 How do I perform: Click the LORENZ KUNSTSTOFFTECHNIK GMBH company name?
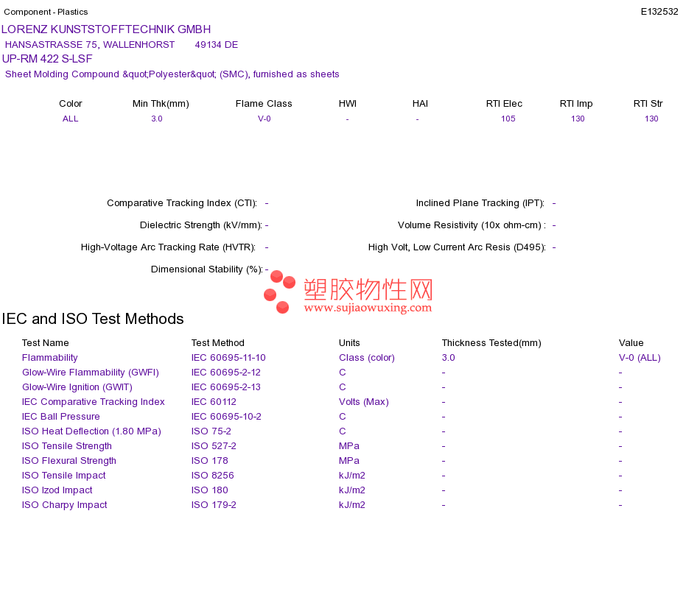point(106,29)
